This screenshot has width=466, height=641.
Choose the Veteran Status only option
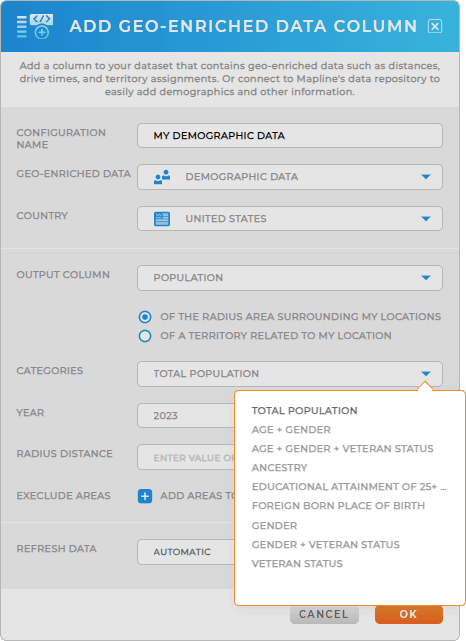[297, 564]
